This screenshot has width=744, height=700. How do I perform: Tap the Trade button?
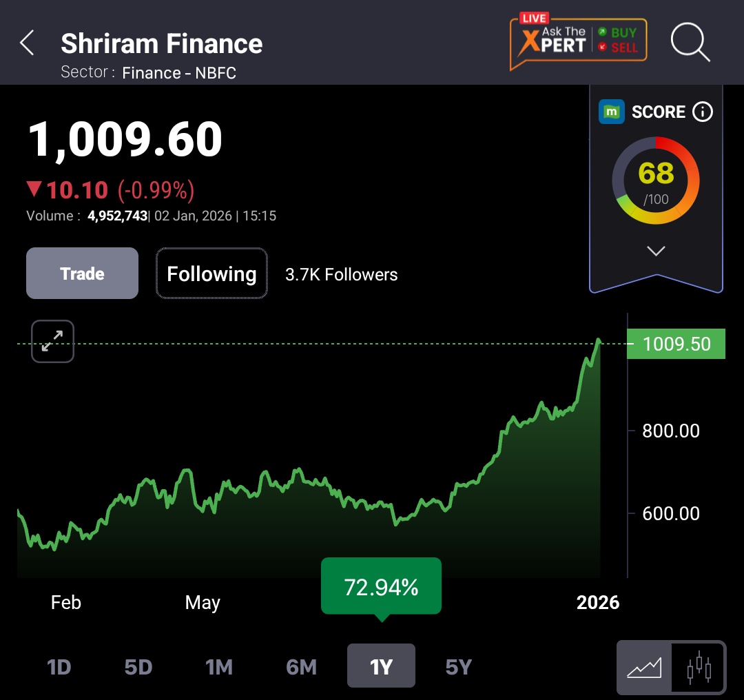(82, 274)
